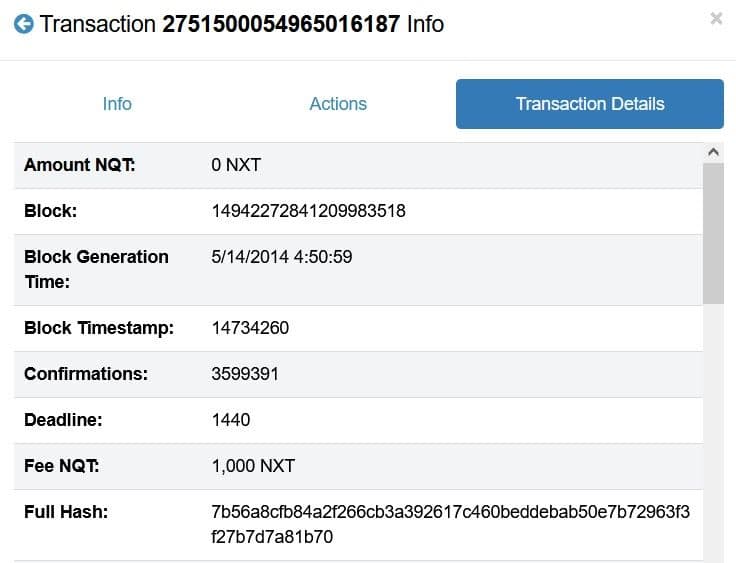Screen dimensions: 736x563
Task: Close the transaction info dialog
Action: click(716, 19)
